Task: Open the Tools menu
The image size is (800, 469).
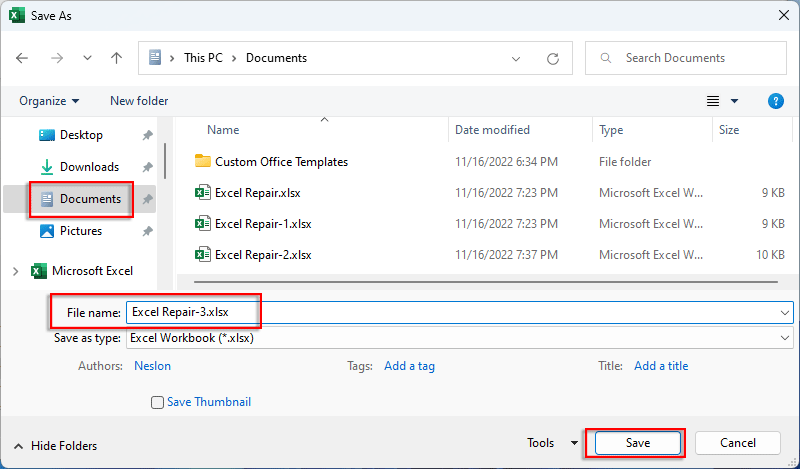Action: coord(552,443)
